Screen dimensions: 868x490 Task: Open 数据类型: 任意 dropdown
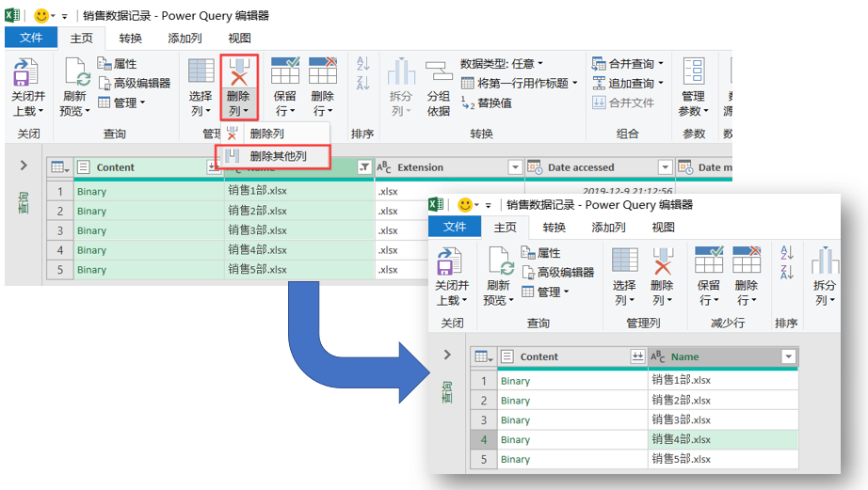pyautogui.click(x=502, y=64)
